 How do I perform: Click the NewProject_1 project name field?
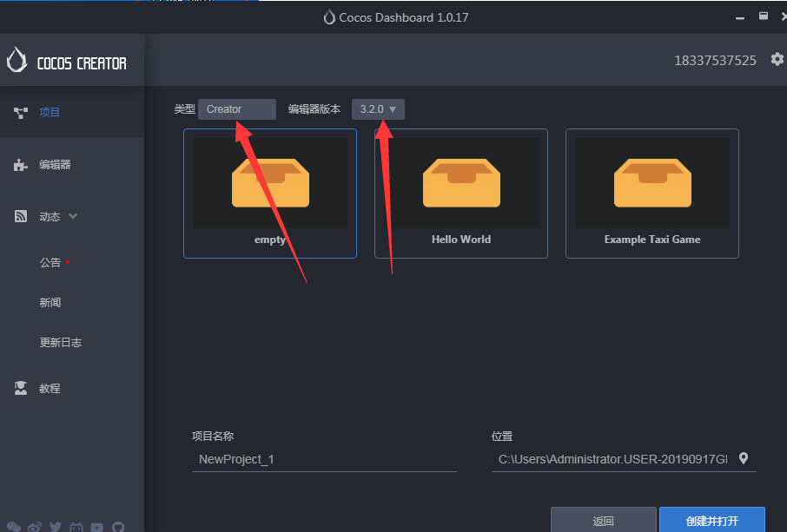(324, 459)
